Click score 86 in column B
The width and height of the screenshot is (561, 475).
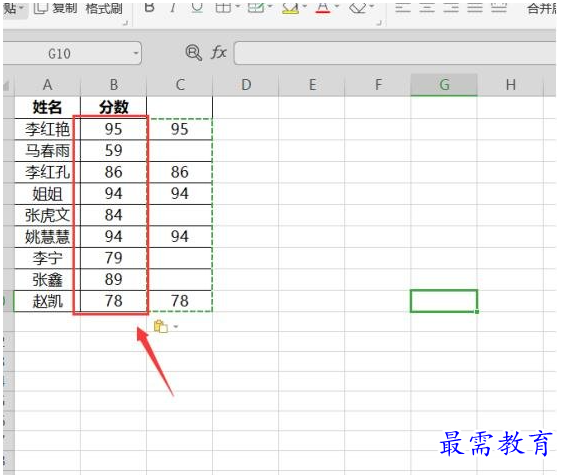click(x=114, y=172)
